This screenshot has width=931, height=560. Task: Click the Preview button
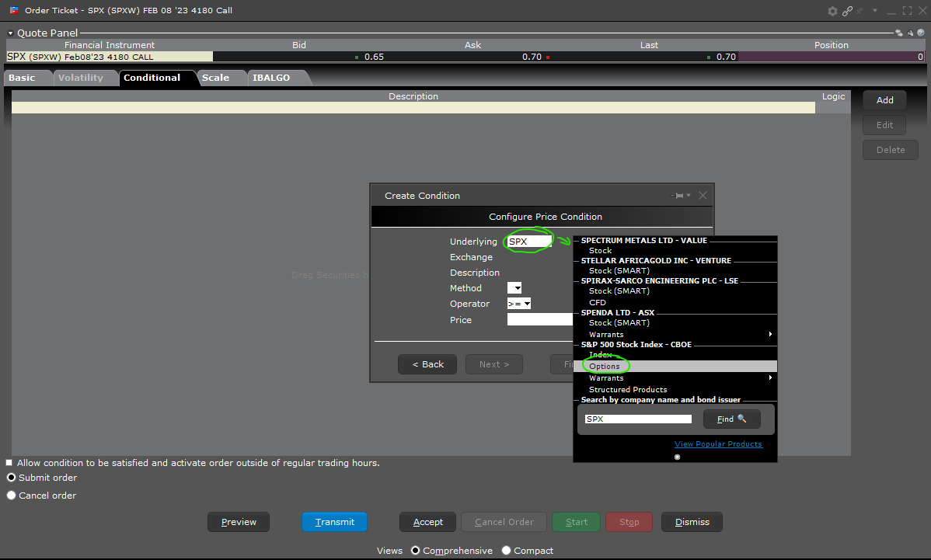point(239,522)
